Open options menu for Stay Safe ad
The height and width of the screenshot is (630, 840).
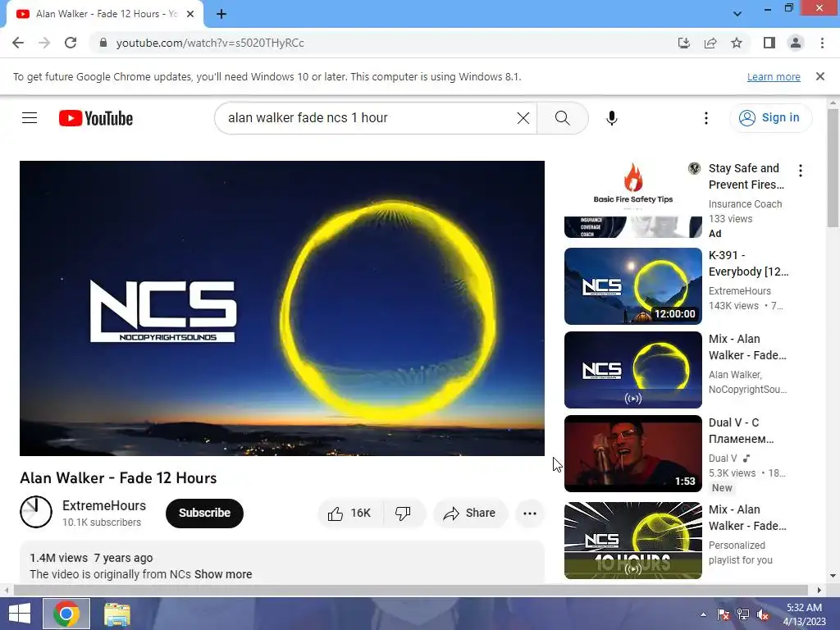801,171
